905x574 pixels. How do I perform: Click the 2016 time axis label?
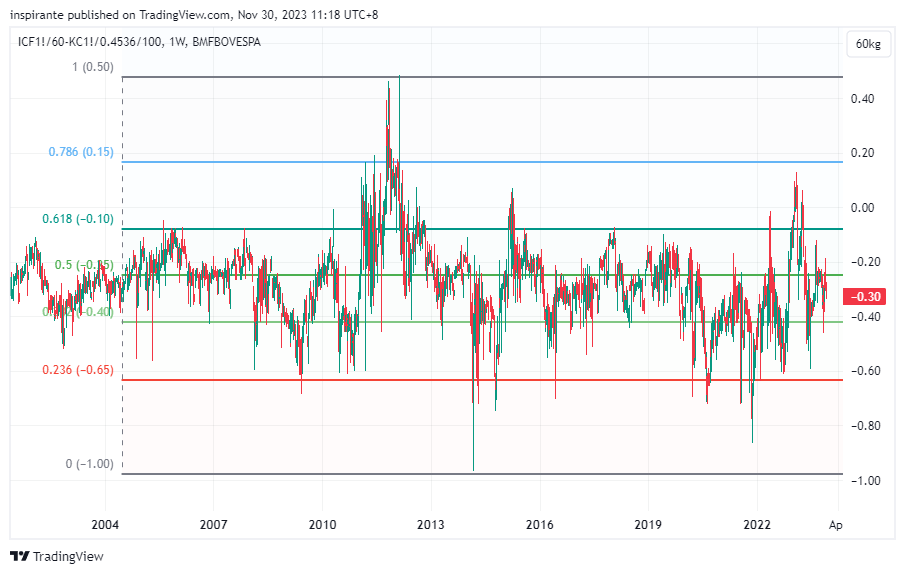[x=540, y=524]
